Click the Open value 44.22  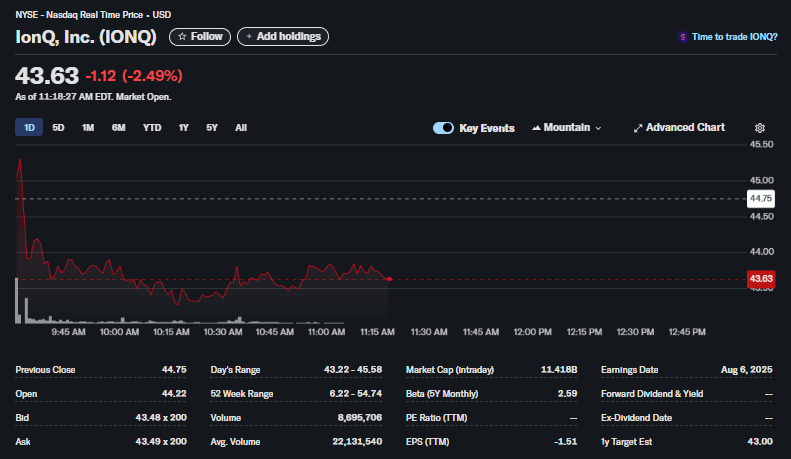(174, 393)
